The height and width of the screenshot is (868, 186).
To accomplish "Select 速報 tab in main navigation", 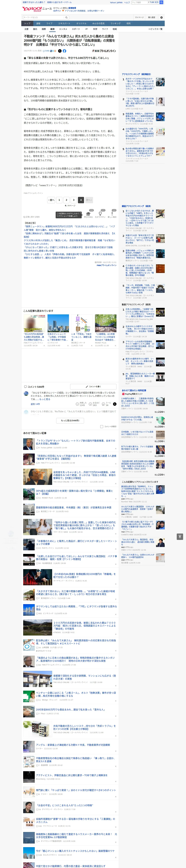I will 38,24.
